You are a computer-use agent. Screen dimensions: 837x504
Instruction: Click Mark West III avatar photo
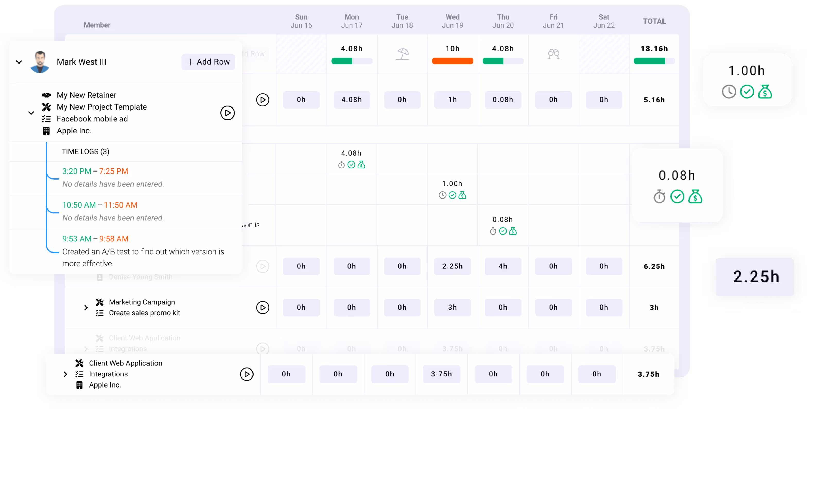(x=40, y=62)
